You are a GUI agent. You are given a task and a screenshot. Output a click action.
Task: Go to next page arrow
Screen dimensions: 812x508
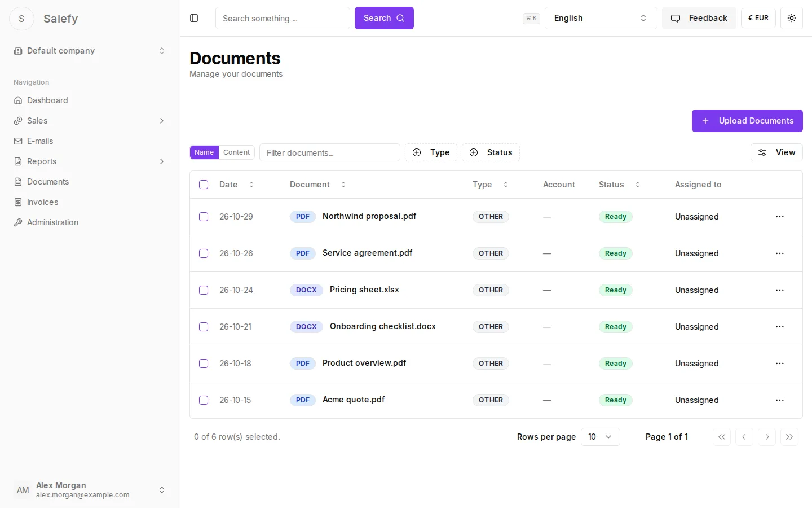767,437
